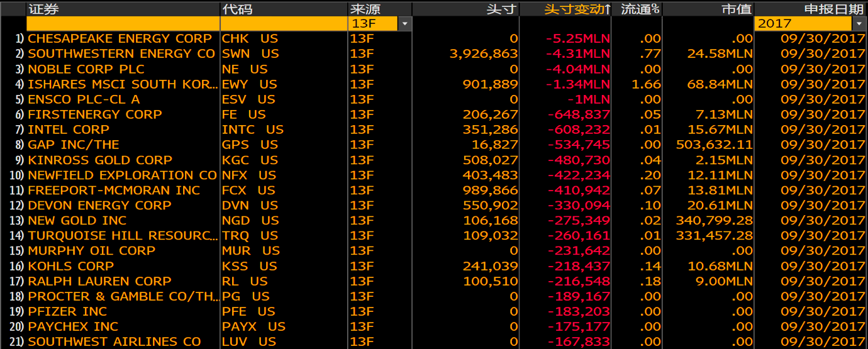Click market value 24.58MLN
Image resolution: width=868 pixels, height=349 pixels.
coord(720,53)
